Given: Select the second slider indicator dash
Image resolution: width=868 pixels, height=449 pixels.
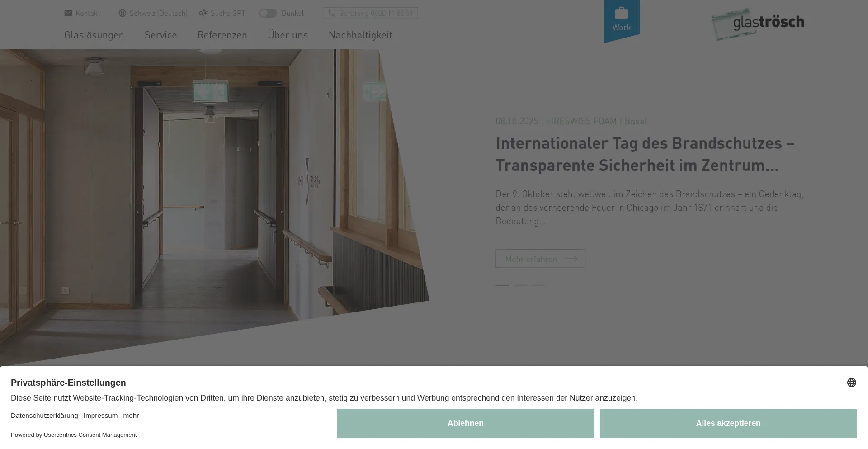Looking at the screenshot, I should 520,285.
